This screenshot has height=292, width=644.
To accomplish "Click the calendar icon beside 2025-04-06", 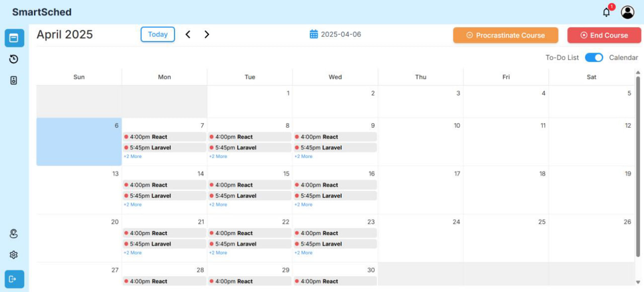I will coord(313,34).
